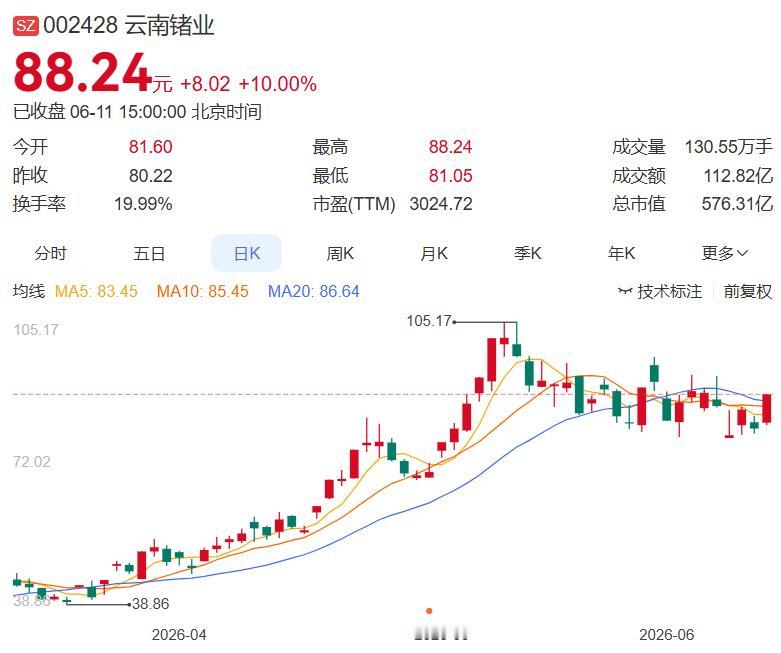The height and width of the screenshot is (653, 781).
Task: Click the 2026-06 date axis label
Action: pos(666,635)
